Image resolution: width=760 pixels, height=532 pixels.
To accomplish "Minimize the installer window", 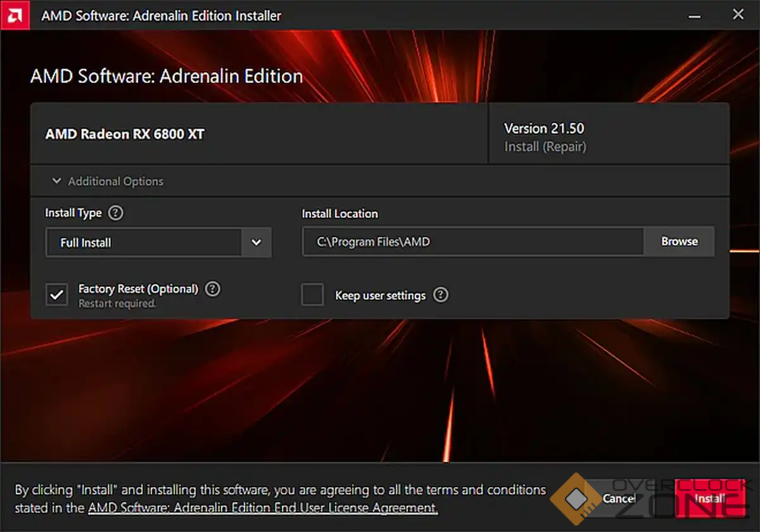I will click(x=695, y=15).
